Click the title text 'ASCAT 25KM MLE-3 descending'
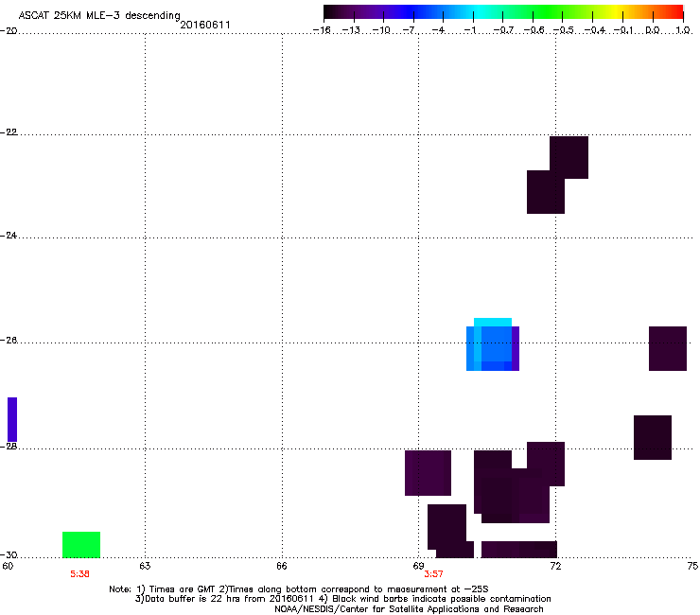This screenshot has width=700, height=615. coord(99,15)
